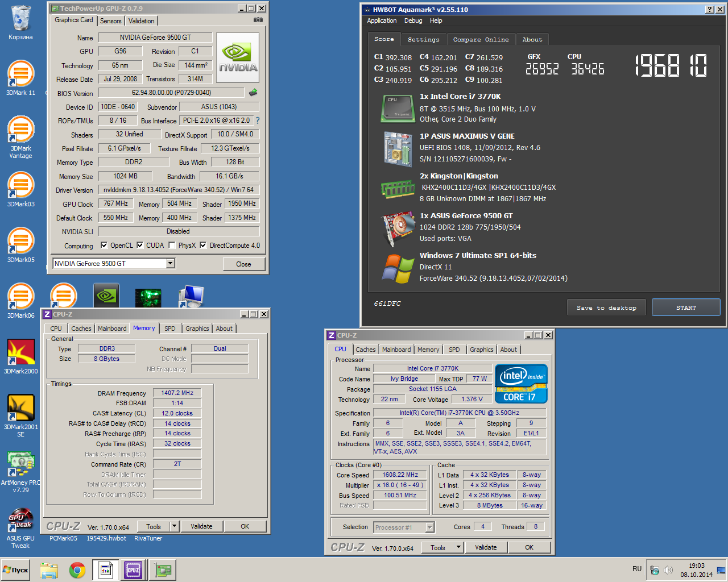This screenshot has width=728, height=582.
Task: Click the motherboard icon beside ASUS MAXIMUS V GENE
Action: coord(398,149)
